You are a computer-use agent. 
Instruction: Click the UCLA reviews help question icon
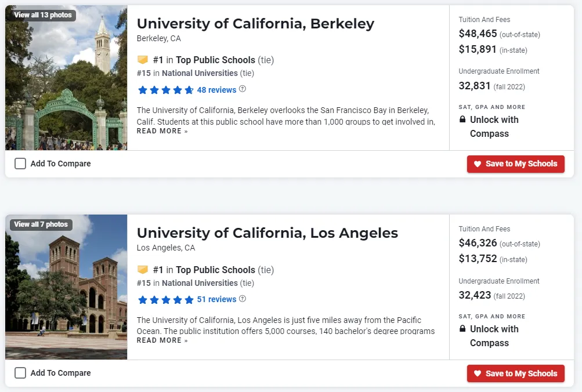[243, 299]
